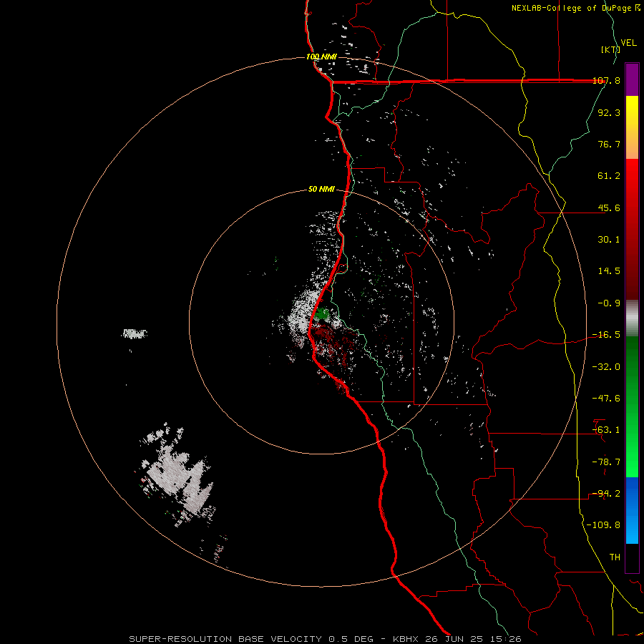Click the green inbound velocity patch at radar site

323,314
